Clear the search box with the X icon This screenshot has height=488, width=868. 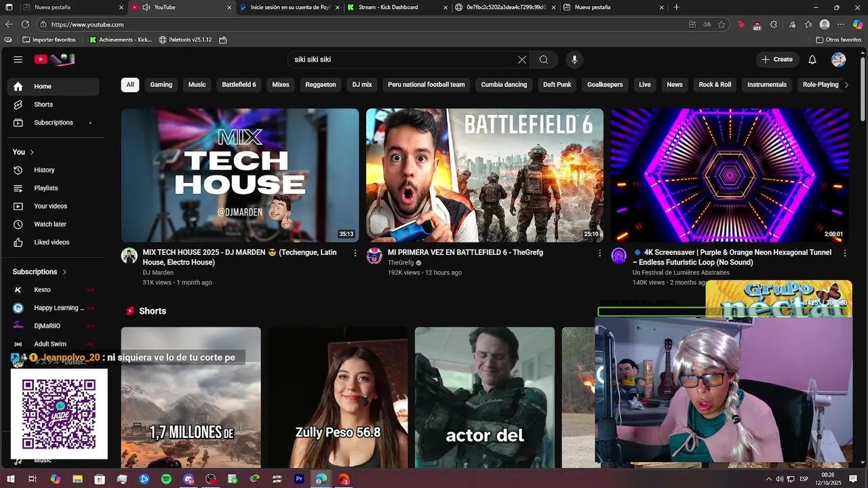[x=522, y=60]
